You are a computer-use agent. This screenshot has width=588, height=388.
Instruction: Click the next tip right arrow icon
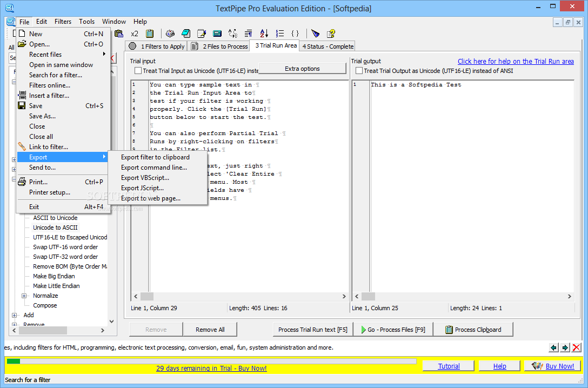coord(565,347)
